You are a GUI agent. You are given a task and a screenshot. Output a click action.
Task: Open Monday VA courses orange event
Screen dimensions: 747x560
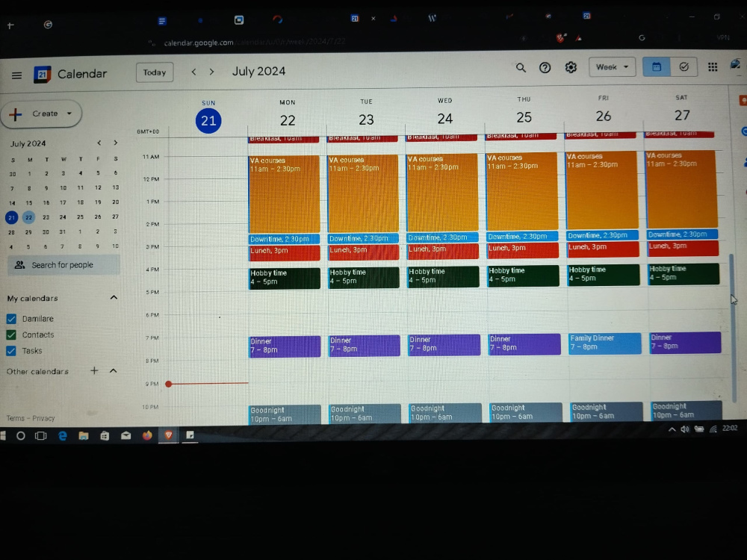pyautogui.click(x=284, y=194)
